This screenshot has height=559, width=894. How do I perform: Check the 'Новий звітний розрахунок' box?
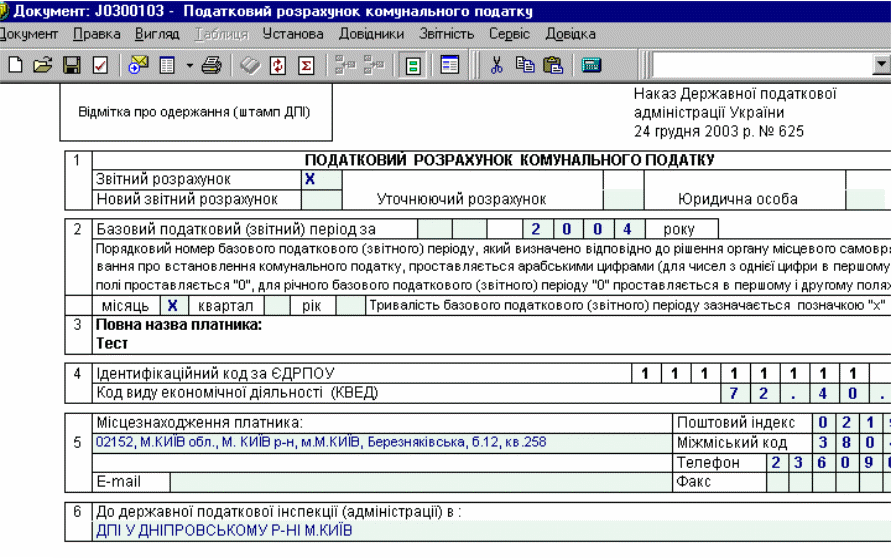click(310, 199)
